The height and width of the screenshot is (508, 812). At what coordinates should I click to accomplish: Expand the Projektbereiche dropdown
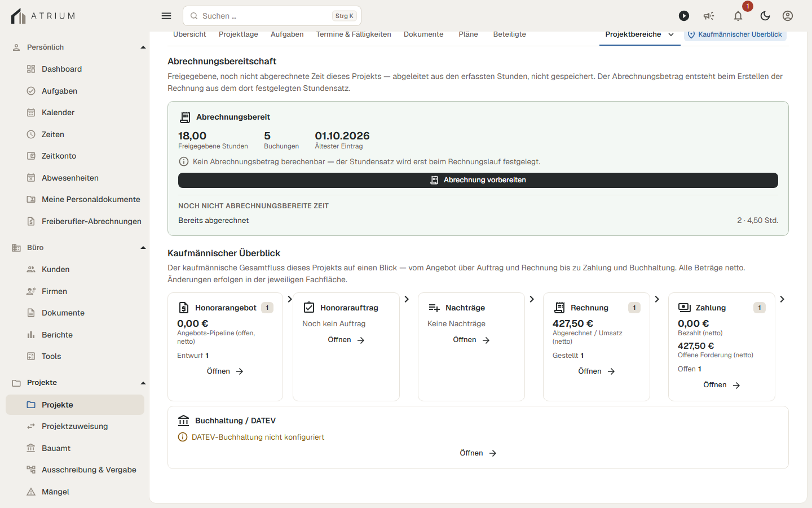click(x=640, y=34)
